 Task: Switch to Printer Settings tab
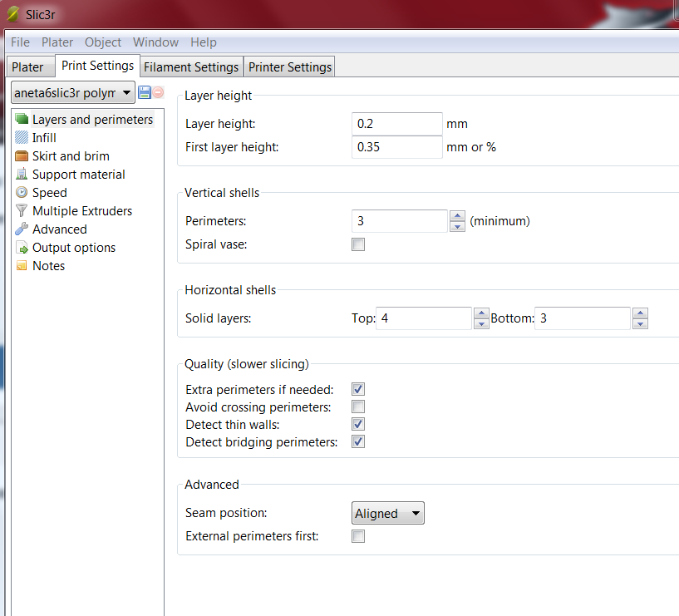pyautogui.click(x=290, y=67)
